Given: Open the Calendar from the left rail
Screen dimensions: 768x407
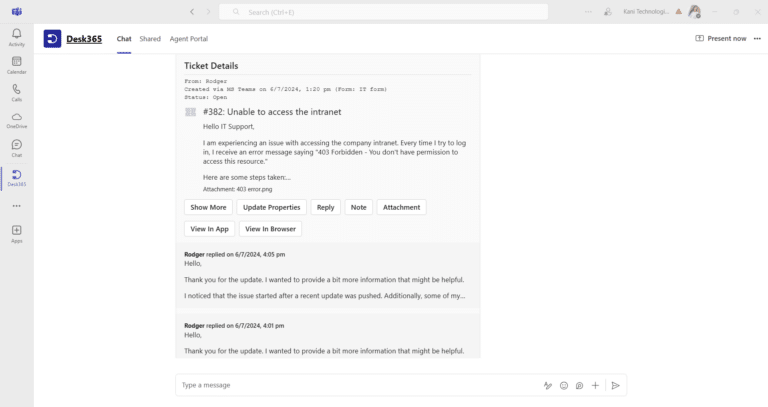Looking at the screenshot, I should [x=17, y=62].
